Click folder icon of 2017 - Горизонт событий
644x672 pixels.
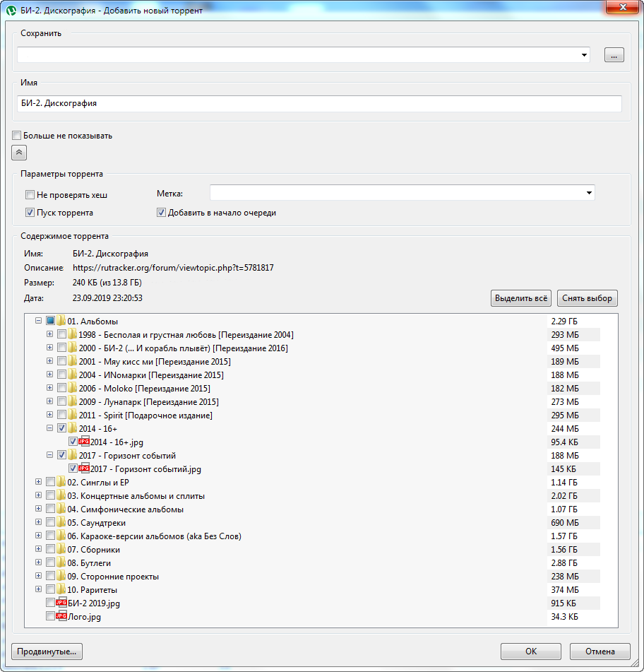72,455
